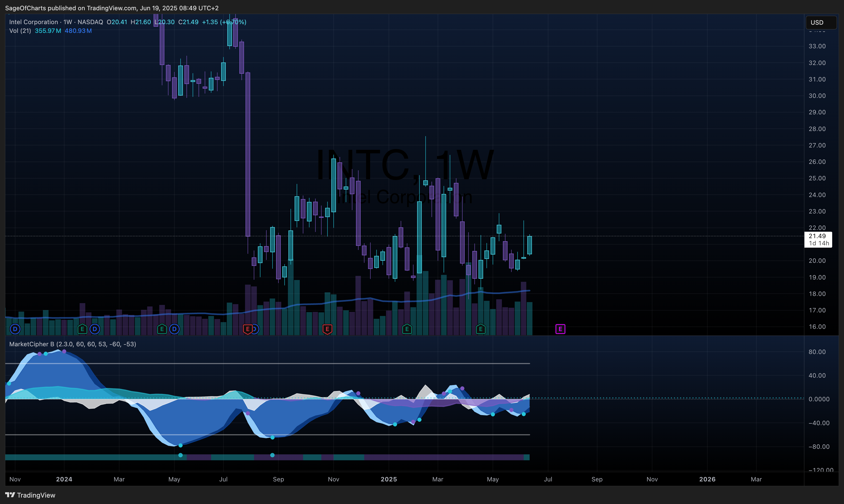Image resolution: width=844 pixels, height=504 pixels.
Task: Click the dividend D marker at May 2024
Action: click(174, 329)
